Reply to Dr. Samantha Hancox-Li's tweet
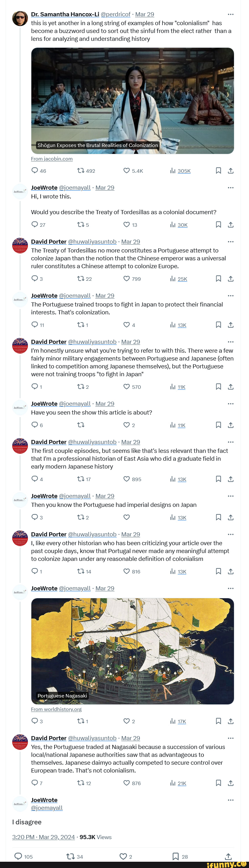Image resolution: width=249 pixels, height=868 pixels. tap(35, 171)
